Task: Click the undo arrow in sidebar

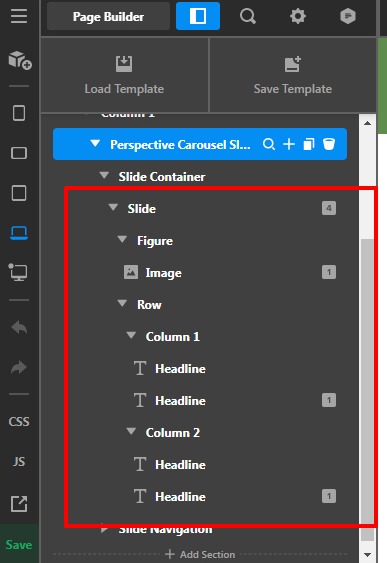Action: [x=19, y=327]
